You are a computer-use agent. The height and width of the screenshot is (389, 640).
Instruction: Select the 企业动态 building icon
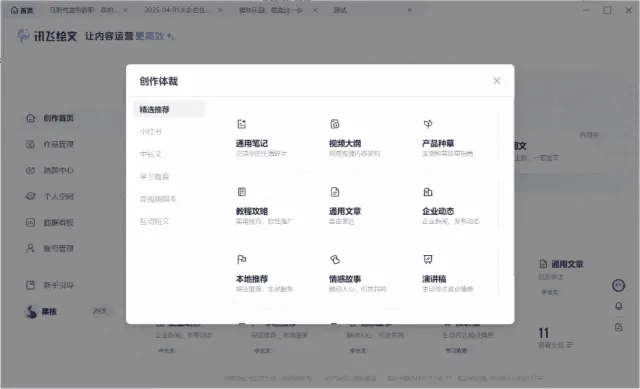coord(428,192)
